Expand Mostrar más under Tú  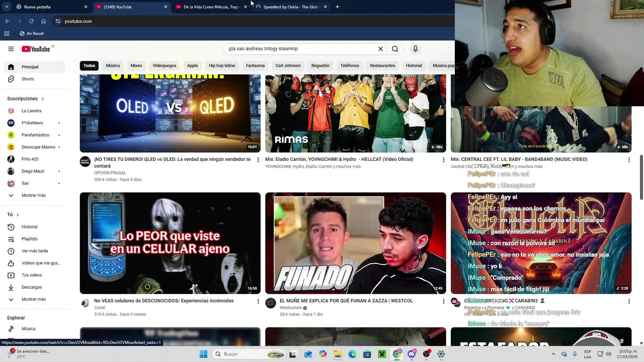coord(34,299)
